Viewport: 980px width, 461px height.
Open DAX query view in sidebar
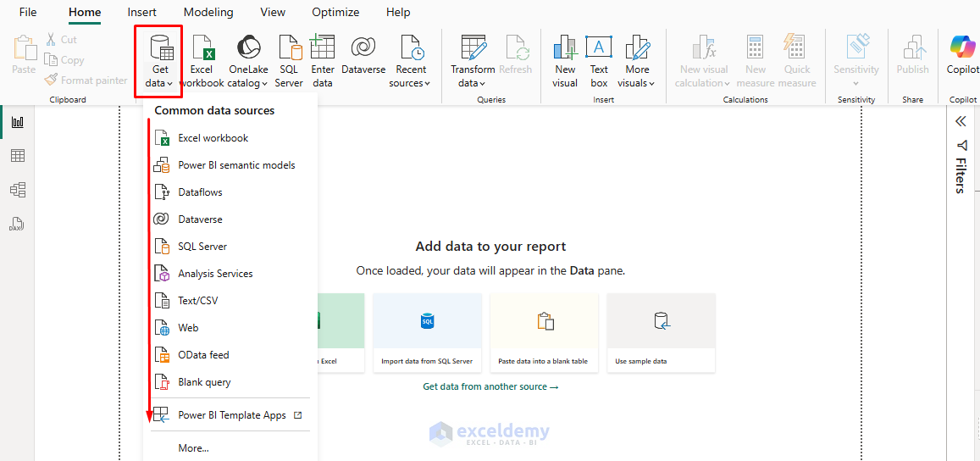(x=17, y=224)
